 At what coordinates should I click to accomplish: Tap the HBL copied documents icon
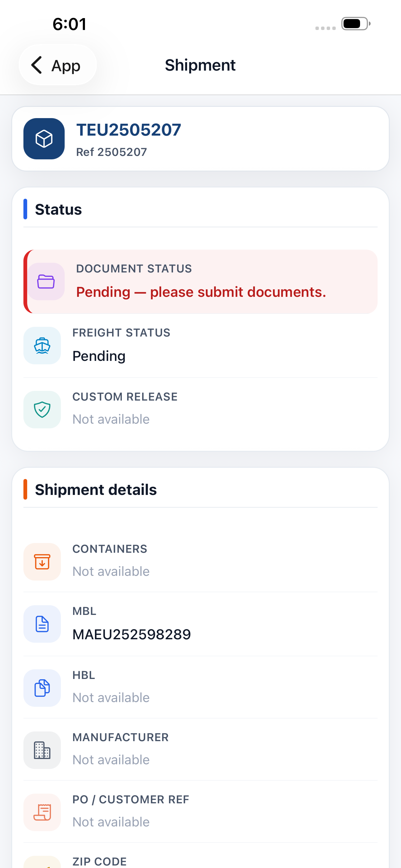42,688
